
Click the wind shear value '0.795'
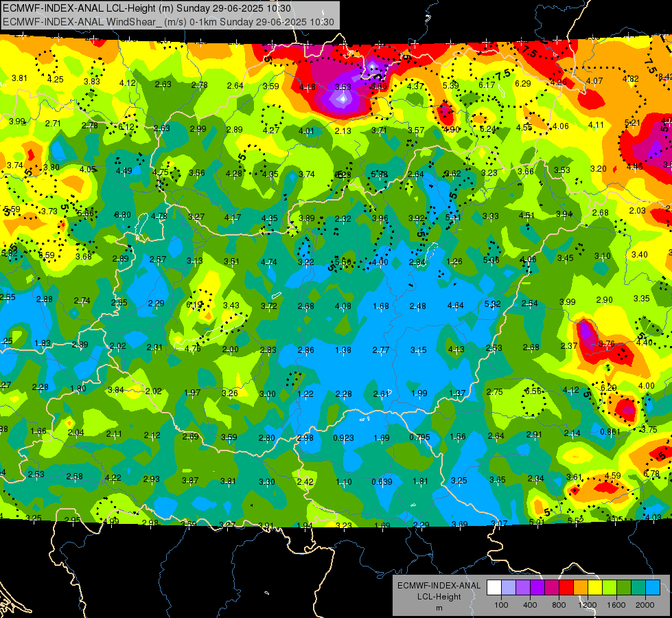(419, 437)
